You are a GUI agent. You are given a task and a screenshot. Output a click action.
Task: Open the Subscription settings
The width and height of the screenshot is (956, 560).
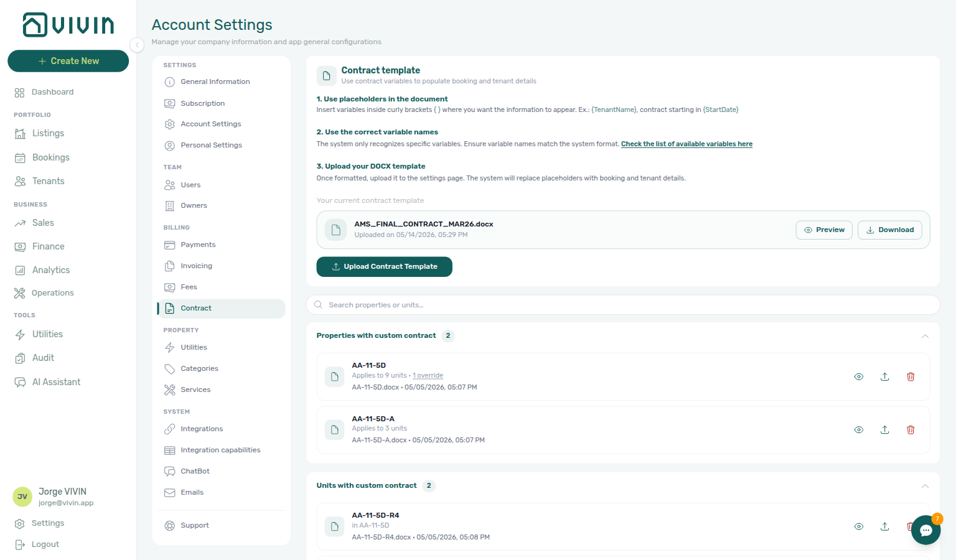(194, 103)
